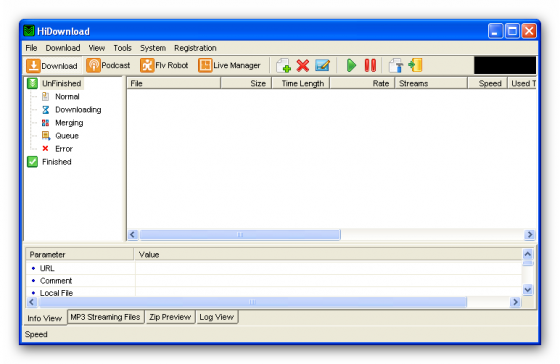Screen dimensions: 560x364
Task: Sort by the Rate column header
Action: point(362,83)
